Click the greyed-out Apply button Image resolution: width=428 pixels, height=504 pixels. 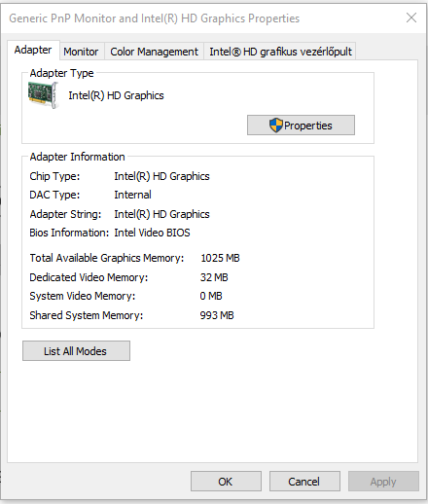tap(383, 482)
